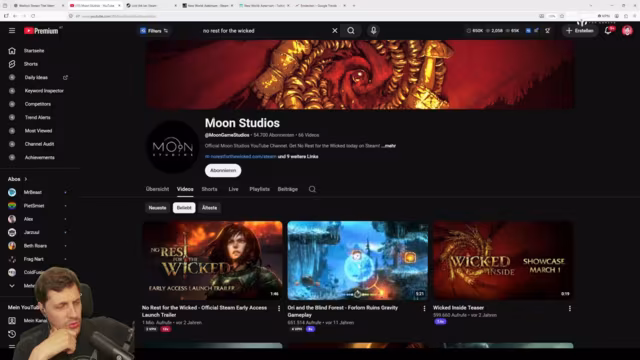Open the hamburger guide menu

(12, 31)
